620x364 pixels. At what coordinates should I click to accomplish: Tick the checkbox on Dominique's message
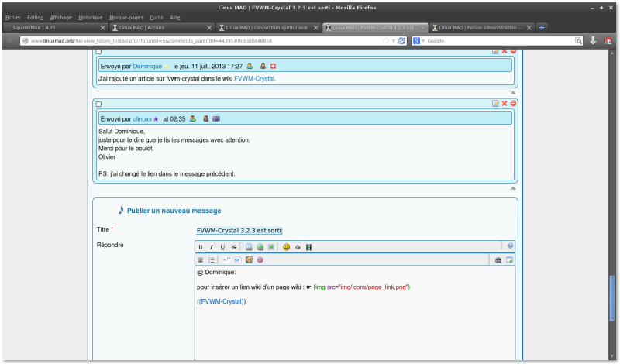[x=98, y=51]
